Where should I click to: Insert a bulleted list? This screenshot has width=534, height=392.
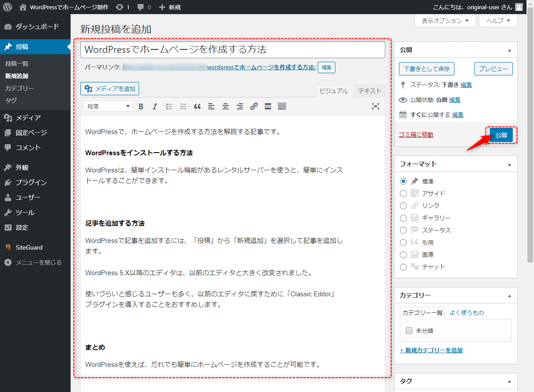[169, 106]
